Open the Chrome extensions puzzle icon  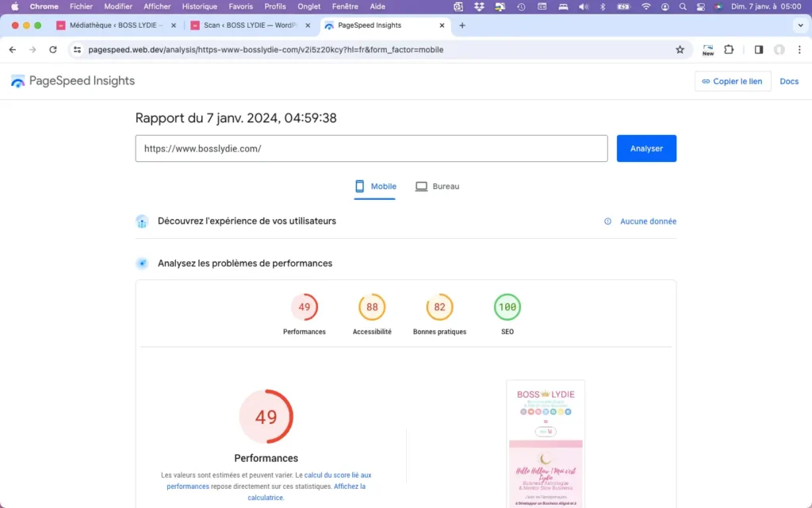[x=729, y=49]
